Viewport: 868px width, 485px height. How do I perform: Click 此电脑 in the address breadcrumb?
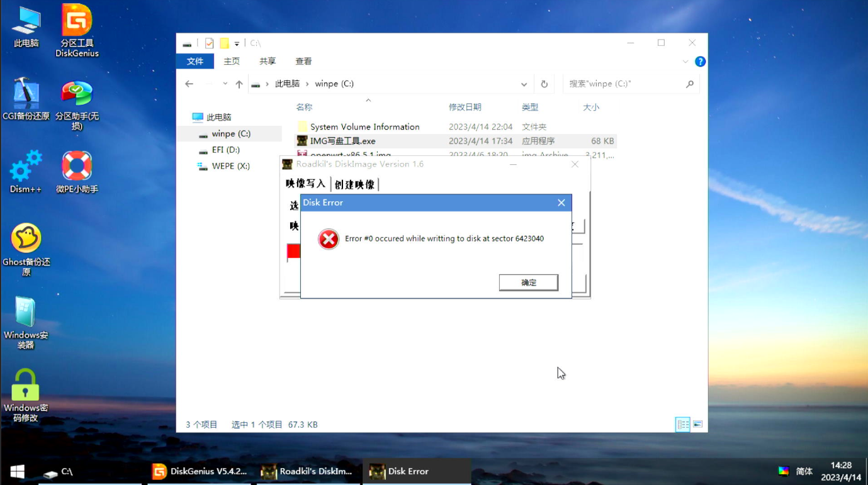[x=287, y=84]
